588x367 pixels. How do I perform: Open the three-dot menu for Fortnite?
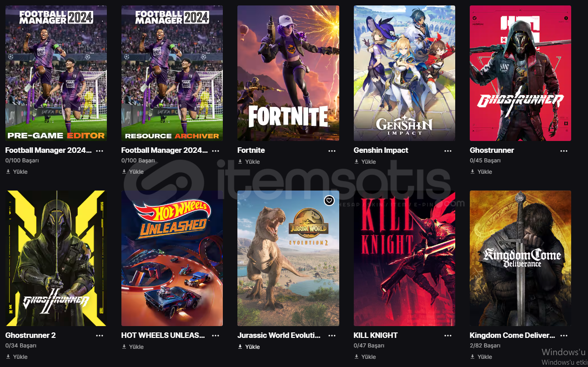coord(332,151)
